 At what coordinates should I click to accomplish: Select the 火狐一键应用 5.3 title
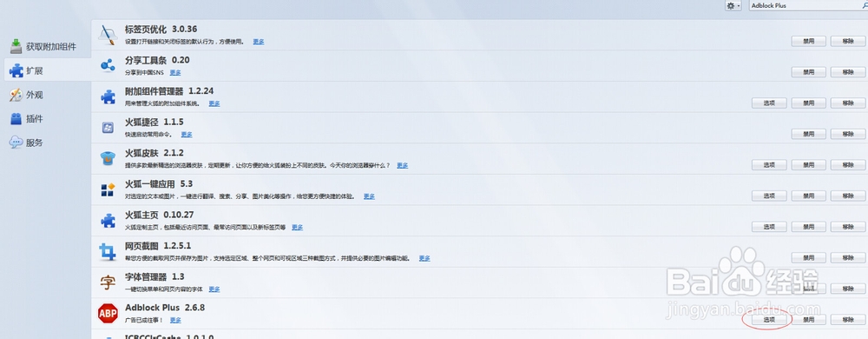point(159,184)
